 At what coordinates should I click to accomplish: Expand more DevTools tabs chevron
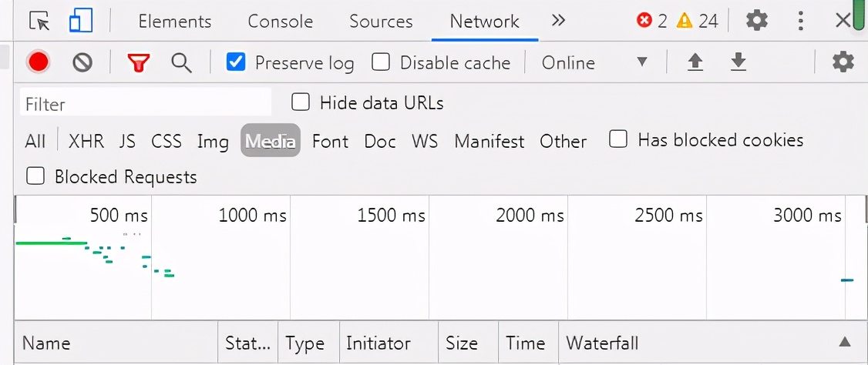point(559,21)
